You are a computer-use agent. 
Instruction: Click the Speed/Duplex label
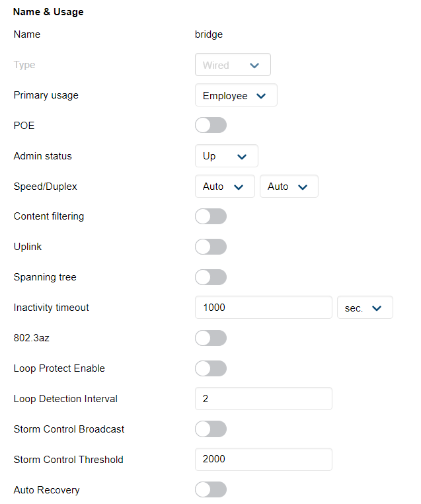[x=46, y=187]
